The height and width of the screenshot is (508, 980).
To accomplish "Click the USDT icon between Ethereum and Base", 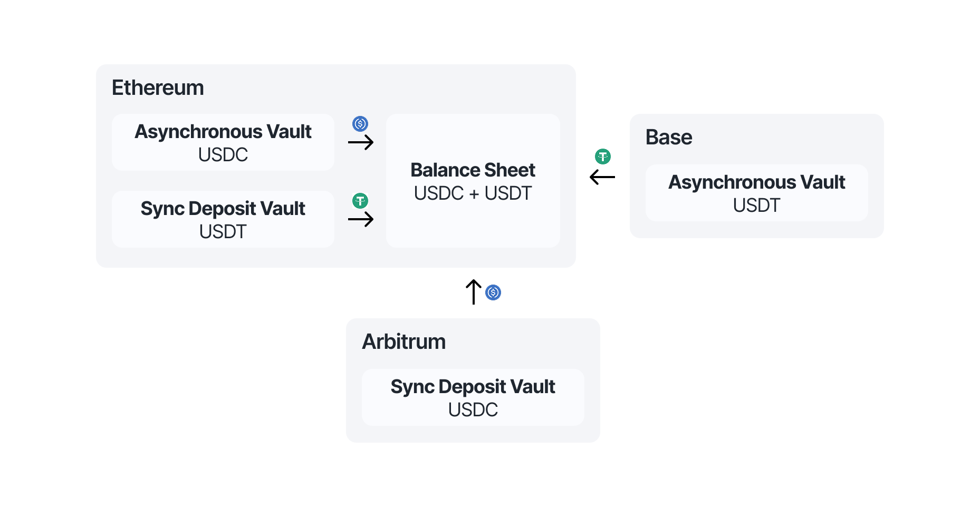I will 603,157.
